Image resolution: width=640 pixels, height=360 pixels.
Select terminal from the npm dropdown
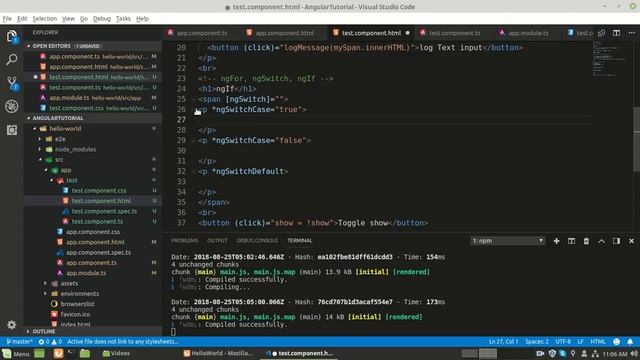click(x=508, y=241)
